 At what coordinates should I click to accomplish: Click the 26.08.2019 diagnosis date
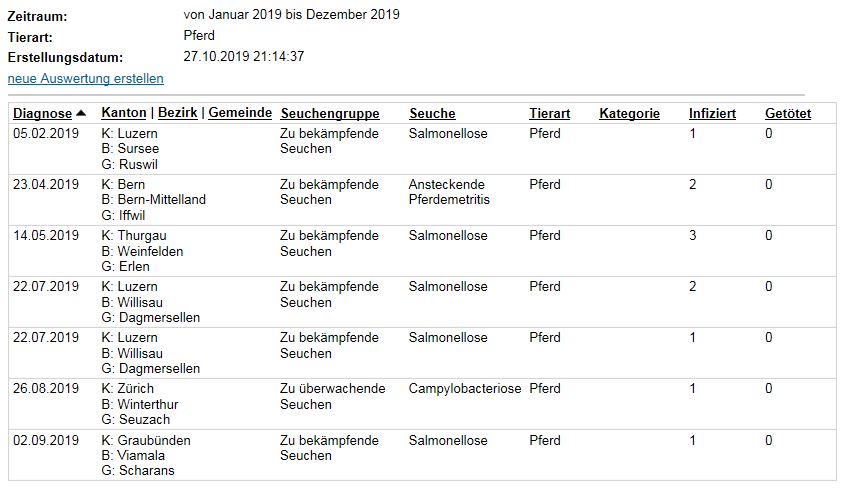tap(46, 389)
